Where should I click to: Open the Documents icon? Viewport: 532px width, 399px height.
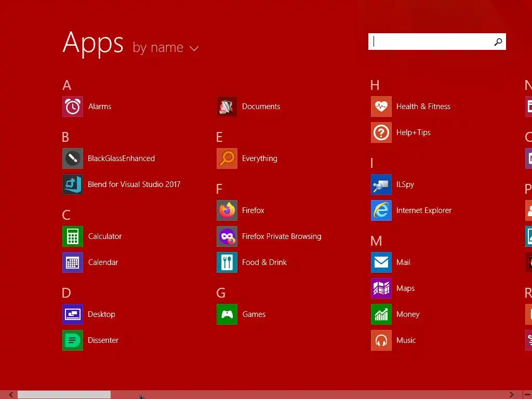pos(227,107)
